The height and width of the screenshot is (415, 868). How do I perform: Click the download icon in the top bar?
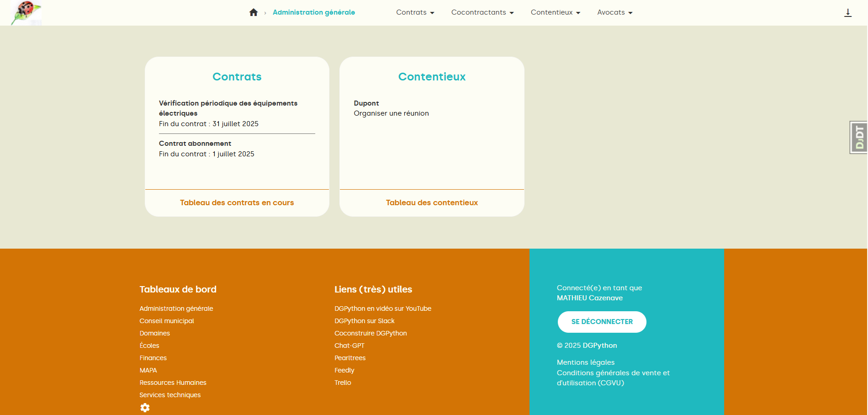[x=848, y=12]
